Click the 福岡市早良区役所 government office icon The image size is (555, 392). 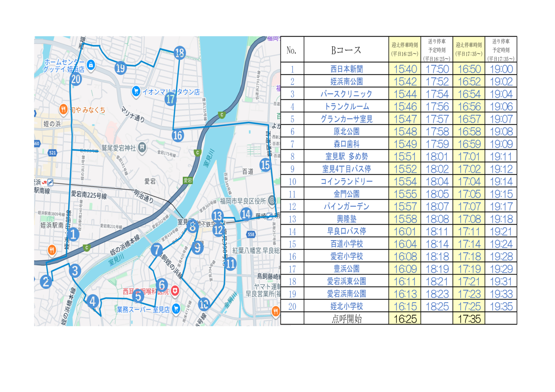pos(272,201)
